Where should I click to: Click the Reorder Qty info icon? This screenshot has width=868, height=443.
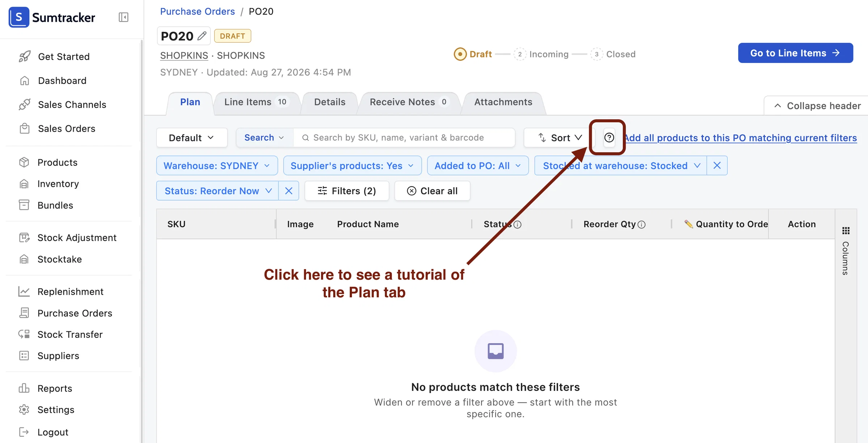(642, 225)
